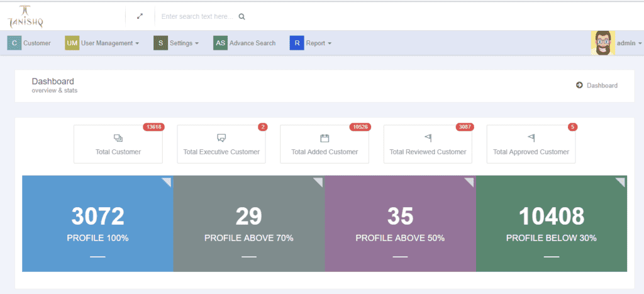644x294 pixels.
Task: Click the UM badge icon
Action: coord(72,43)
